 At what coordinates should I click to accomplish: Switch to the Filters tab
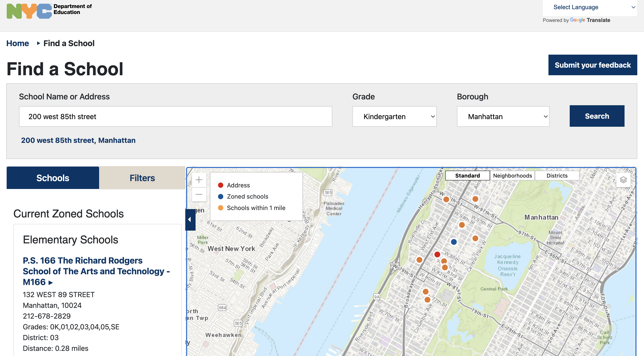pos(142,178)
